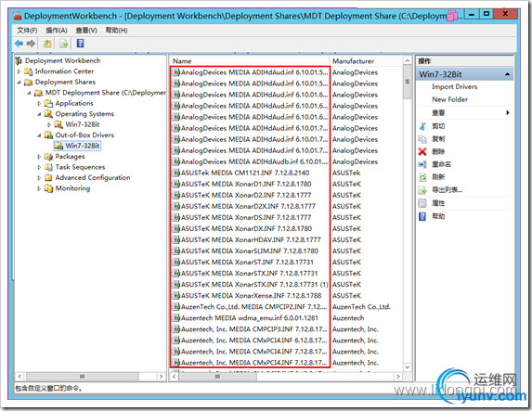
Task: Click the Task Sequences folder icon
Action: coord(48,167)
